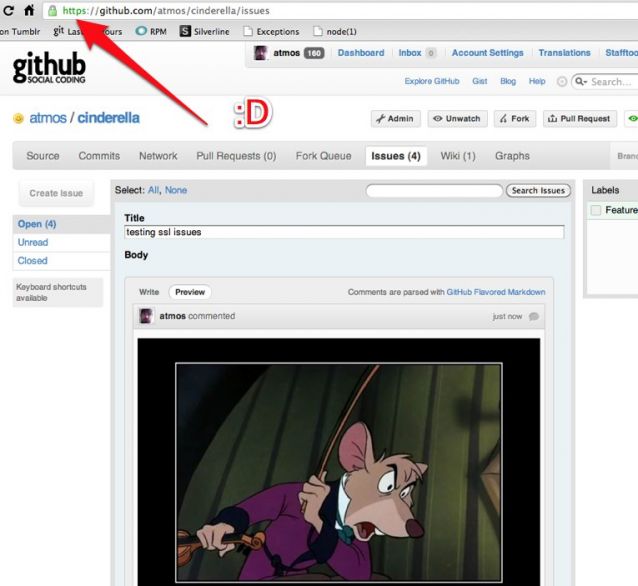Switch to the Preview toggle in comment editor

coord(190,292)
